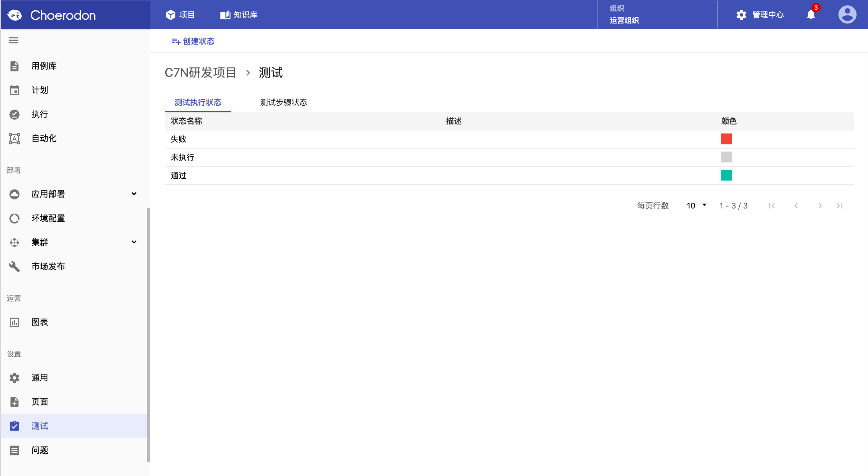Select the 测试执行状态 tab

tap(198, 102)
